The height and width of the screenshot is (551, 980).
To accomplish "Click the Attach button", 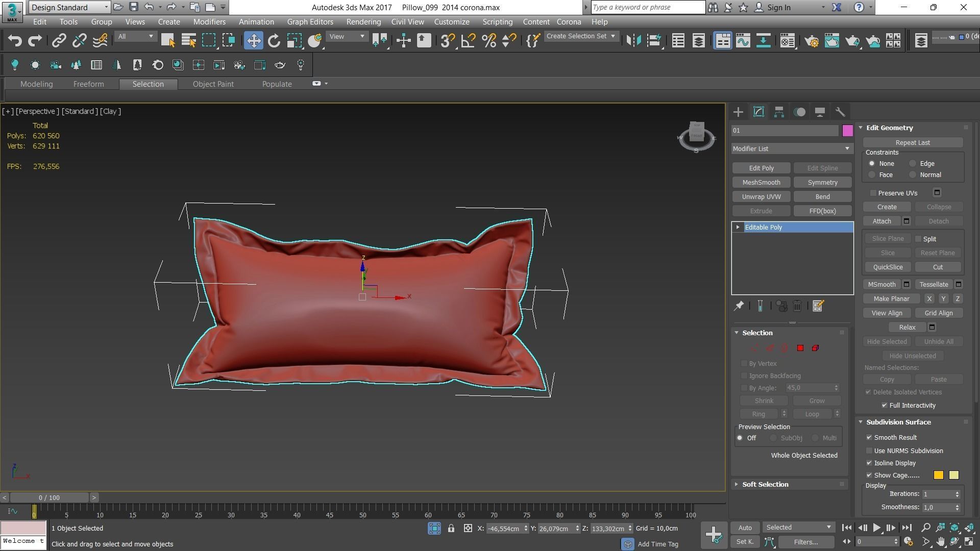I will click(881, 221).
